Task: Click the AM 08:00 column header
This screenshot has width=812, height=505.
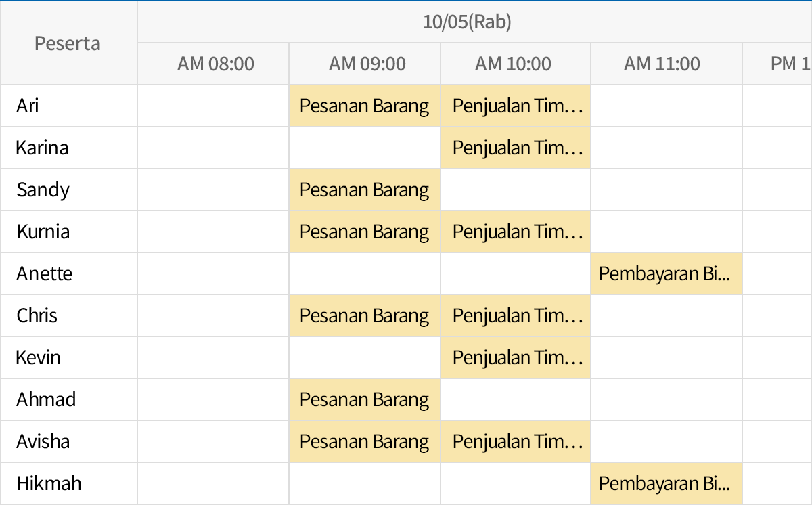Action: 212,64
